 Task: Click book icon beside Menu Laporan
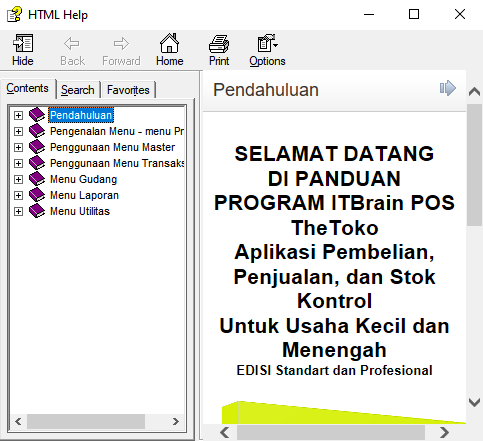tap(37, 195)
